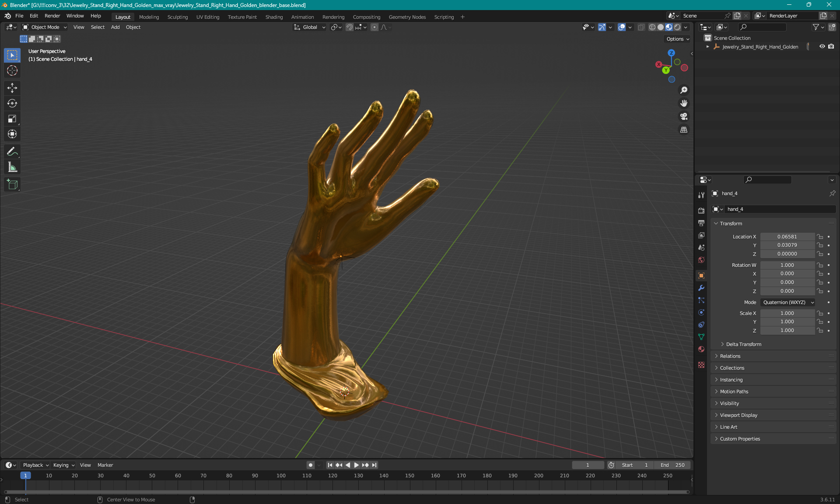
Task: Open the Render menu
Action: [52, 16]
